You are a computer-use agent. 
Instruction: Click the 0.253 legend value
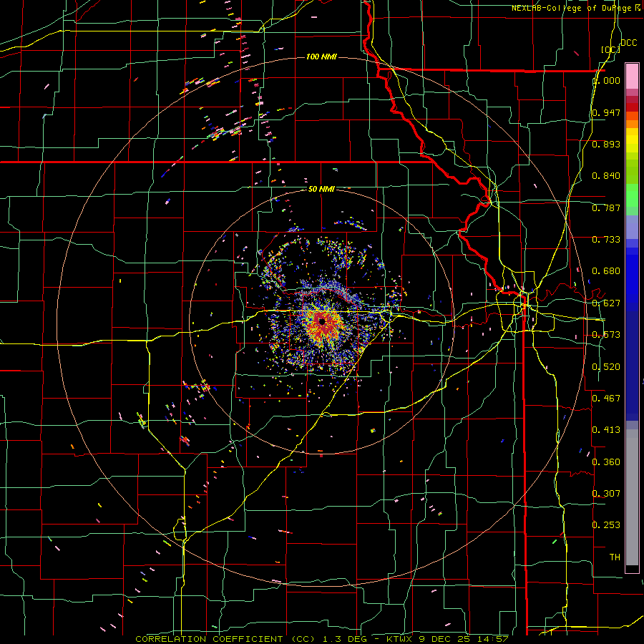tap(607, 525)
